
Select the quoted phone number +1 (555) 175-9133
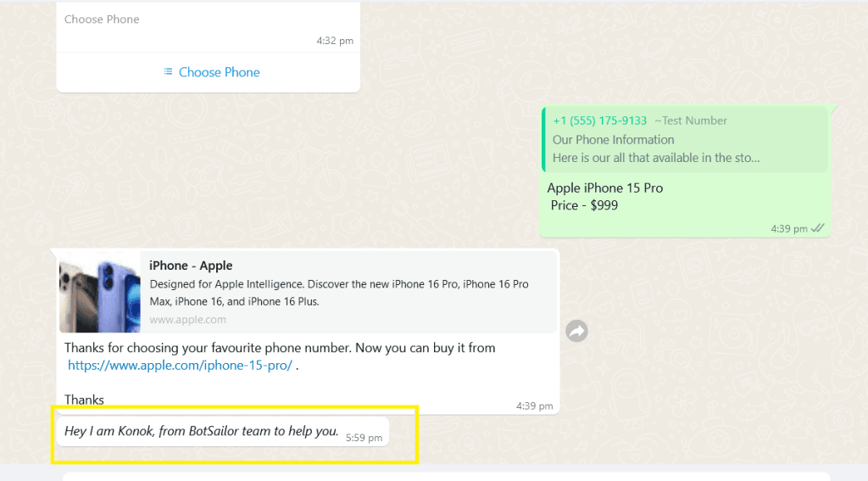pyautogui.click(x=599, y=120)
